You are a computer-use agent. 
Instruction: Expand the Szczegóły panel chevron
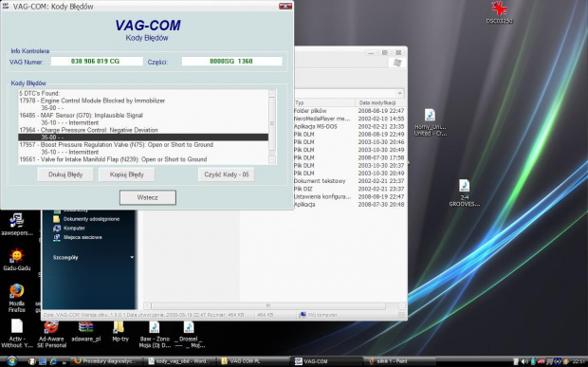(x=132, y=258)
